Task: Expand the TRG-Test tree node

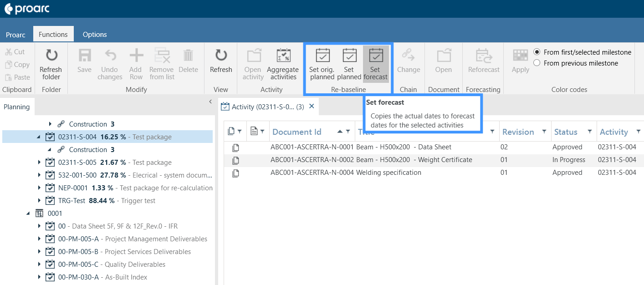Action: 39,201
